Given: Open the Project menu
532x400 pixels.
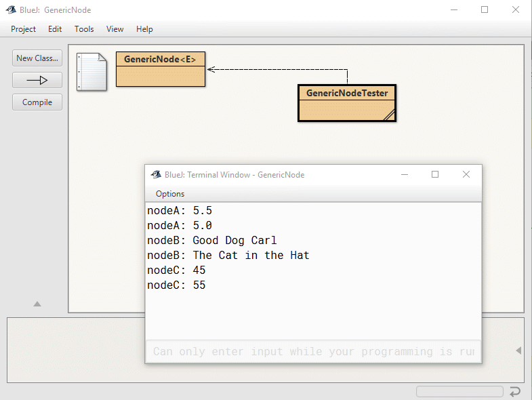Looking at the screenshot, I should coord(23,29).
